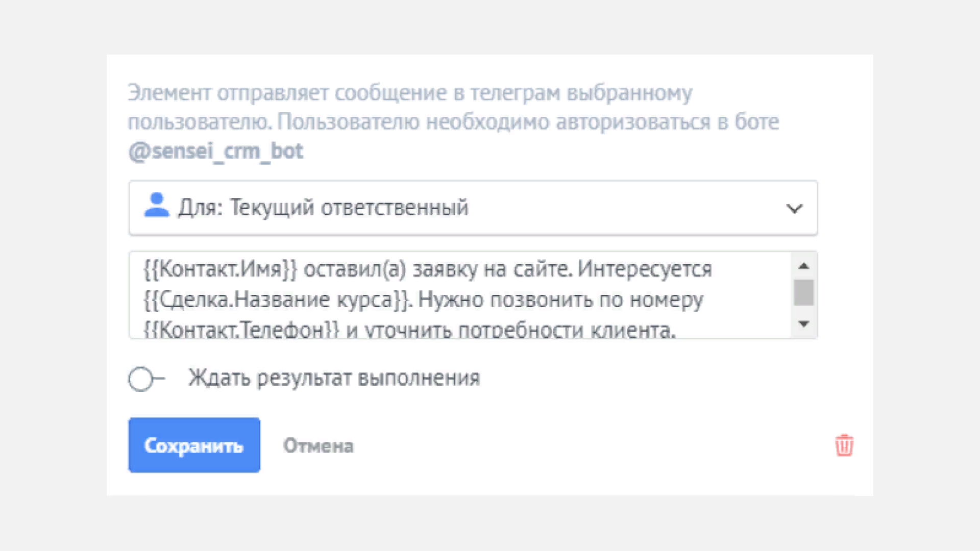Click the 'Сохранить' button
980x551 pixels.
tap(194, 445)
